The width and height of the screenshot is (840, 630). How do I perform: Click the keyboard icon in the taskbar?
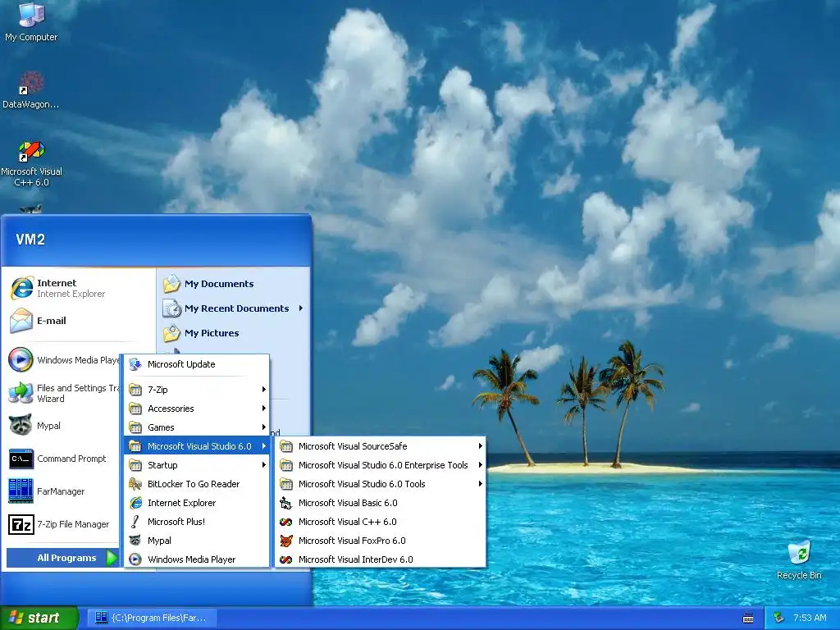[x=748, y=619]
